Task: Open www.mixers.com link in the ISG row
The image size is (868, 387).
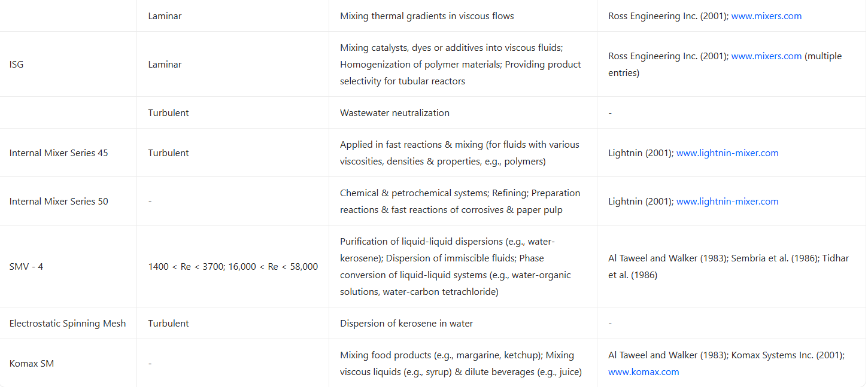Action: coord(766,56)
